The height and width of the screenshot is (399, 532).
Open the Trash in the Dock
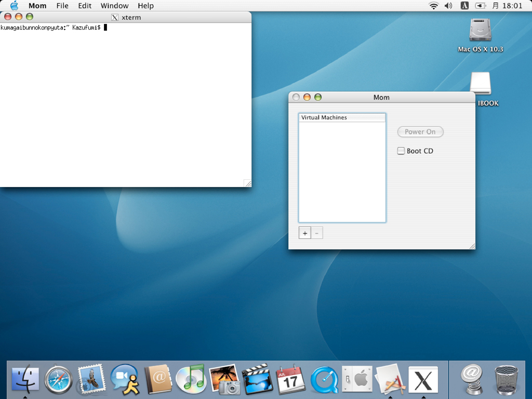pyautogui.click(x=506, y=380)
